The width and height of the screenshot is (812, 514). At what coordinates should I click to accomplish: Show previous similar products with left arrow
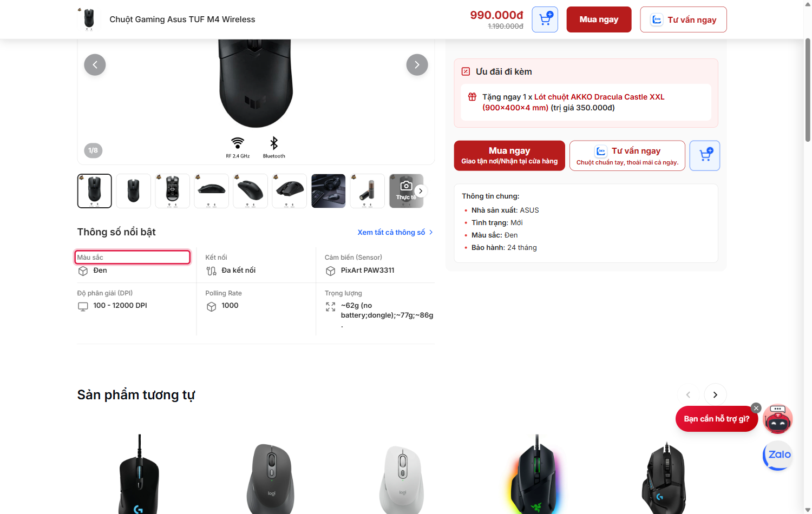688,395
